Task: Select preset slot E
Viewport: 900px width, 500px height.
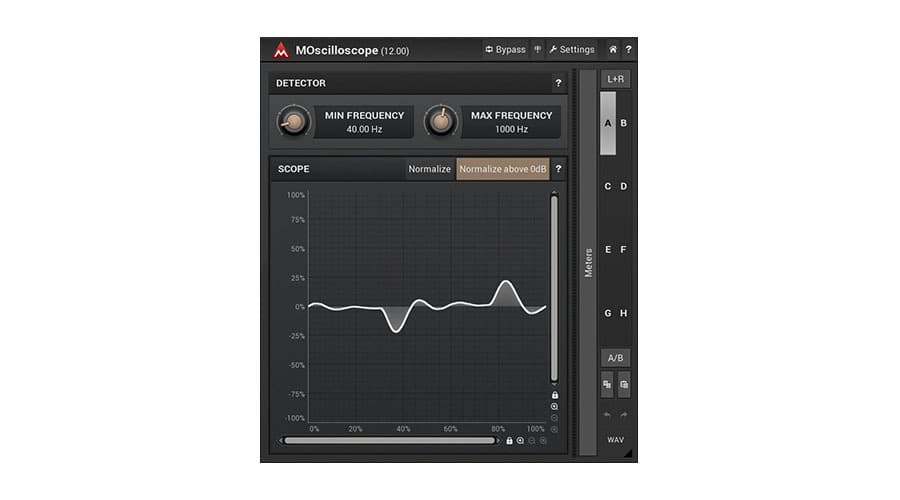Action: coord(608,250)
